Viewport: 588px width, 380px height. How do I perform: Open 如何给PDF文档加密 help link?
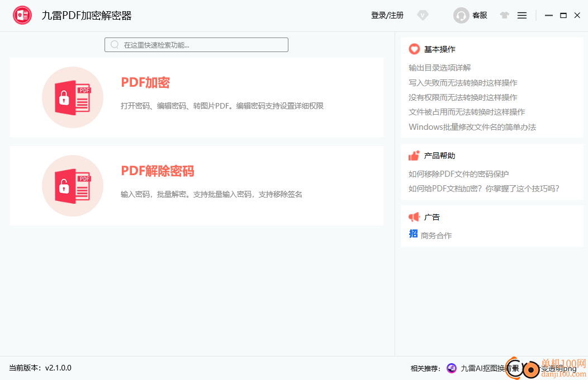point(483,189)
